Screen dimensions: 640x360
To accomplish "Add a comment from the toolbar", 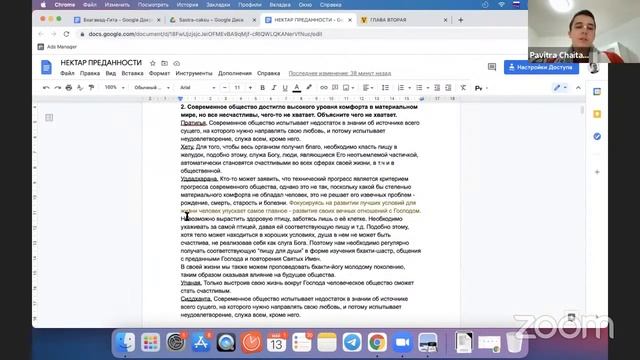I will (x=335, y=88).
